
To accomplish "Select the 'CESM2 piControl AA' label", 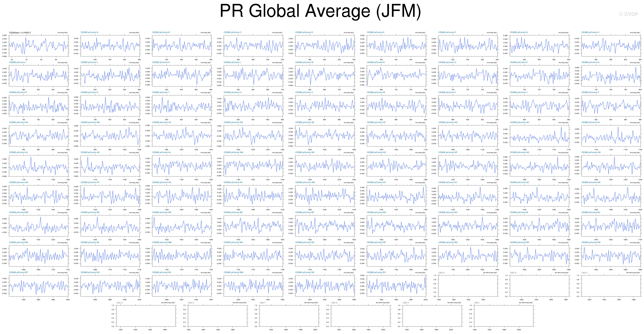I will (x=19, y=122).
